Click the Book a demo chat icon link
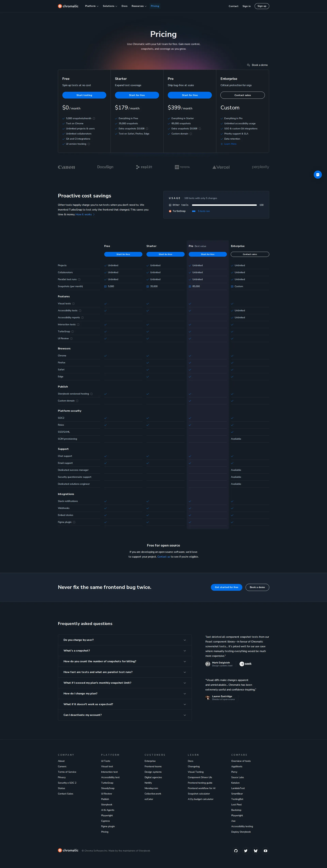327x868 pixels. (257, 65)
